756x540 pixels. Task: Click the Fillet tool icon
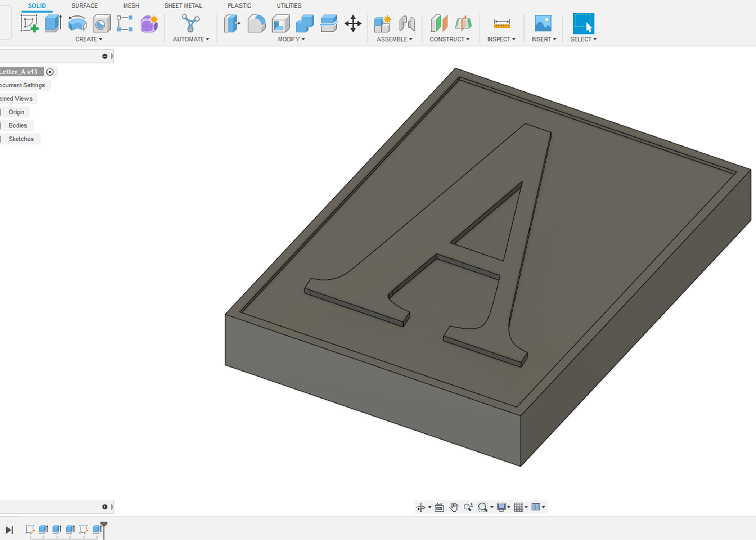256,24
